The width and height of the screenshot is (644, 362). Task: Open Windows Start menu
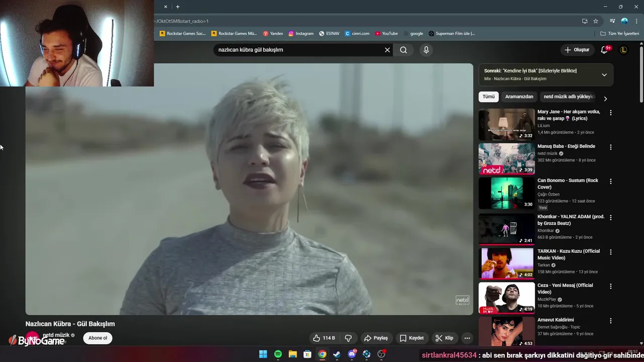pos(263,354)
